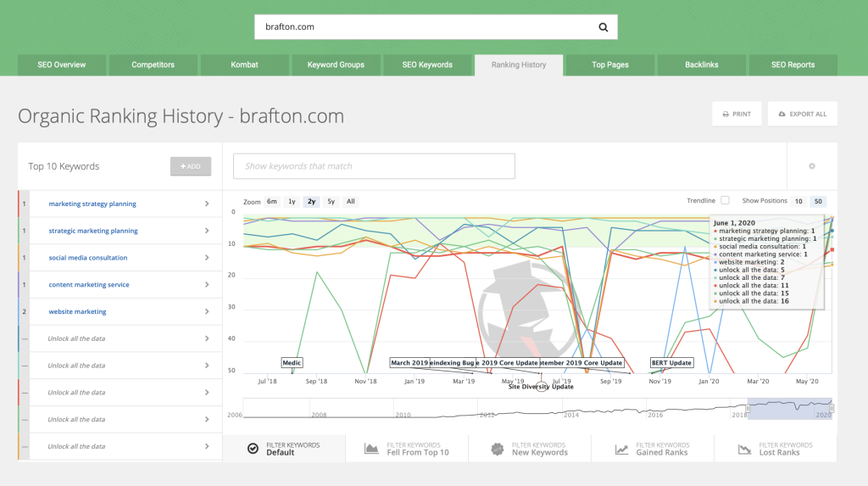Viewport: 868px width, 486px height.
Task: Show top 10 positions
Action: [x=798, y=201]
